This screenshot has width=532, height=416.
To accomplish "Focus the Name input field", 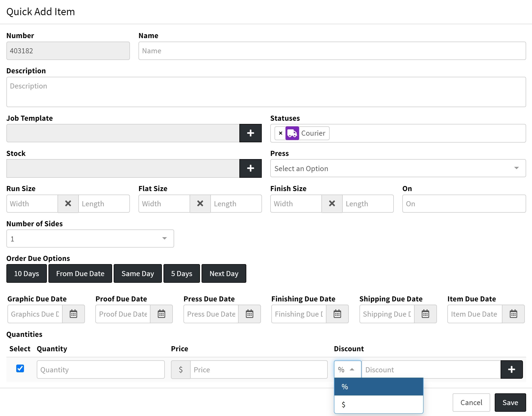I will 332,51.
